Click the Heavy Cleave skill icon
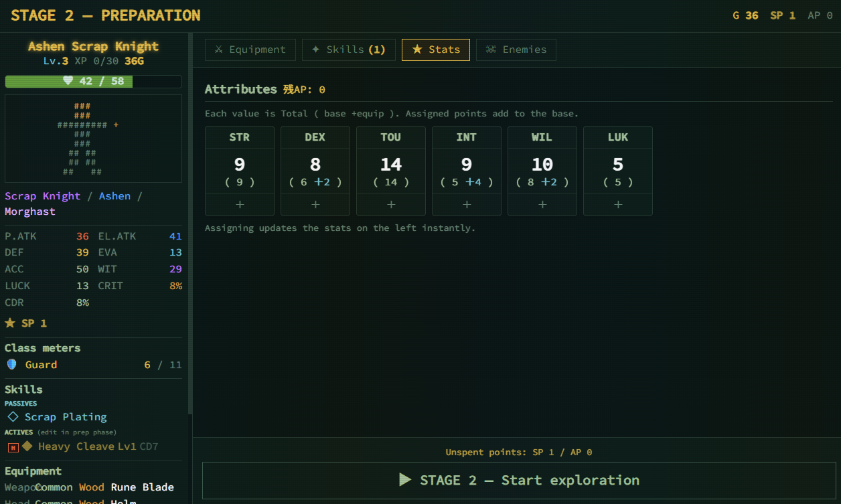 [x=27, y=446]
